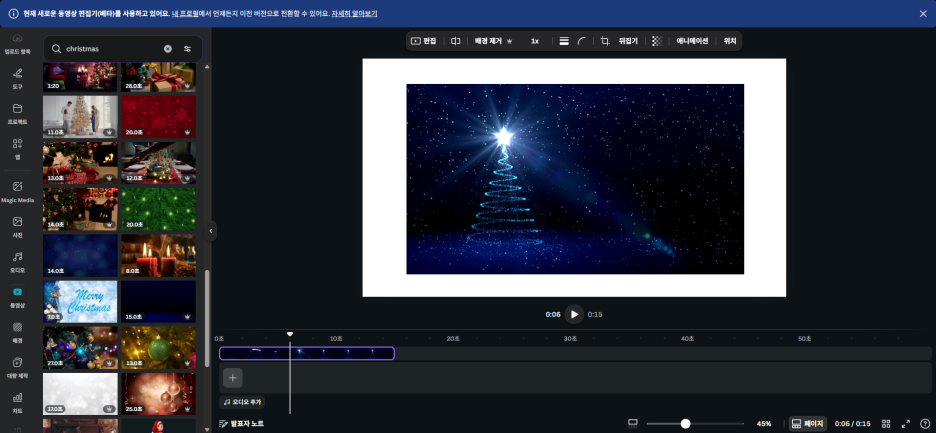This screenshot has width=936, height=433.
Task: Open the transparency checkerboard icon
Action: click(657, 41)
